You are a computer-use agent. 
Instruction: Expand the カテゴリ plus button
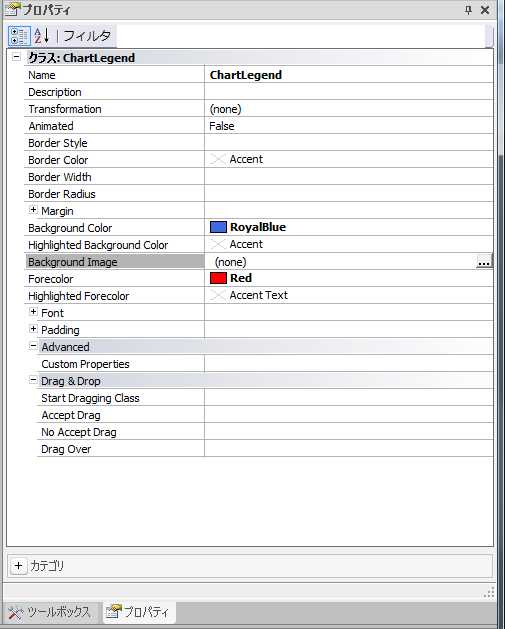point(18,566)
